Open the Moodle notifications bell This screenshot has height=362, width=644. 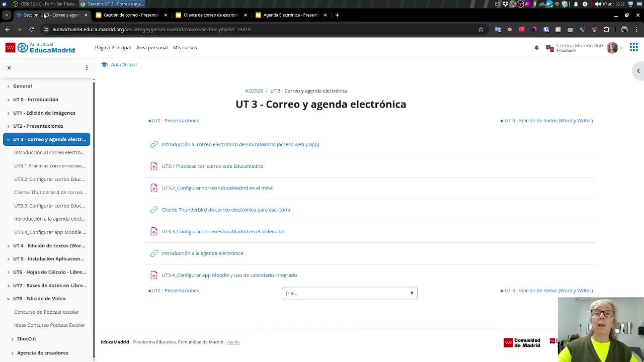click(x=537, y=48)
